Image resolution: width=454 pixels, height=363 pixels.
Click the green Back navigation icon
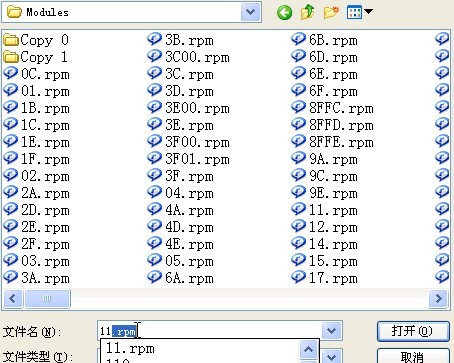[284, 13]
